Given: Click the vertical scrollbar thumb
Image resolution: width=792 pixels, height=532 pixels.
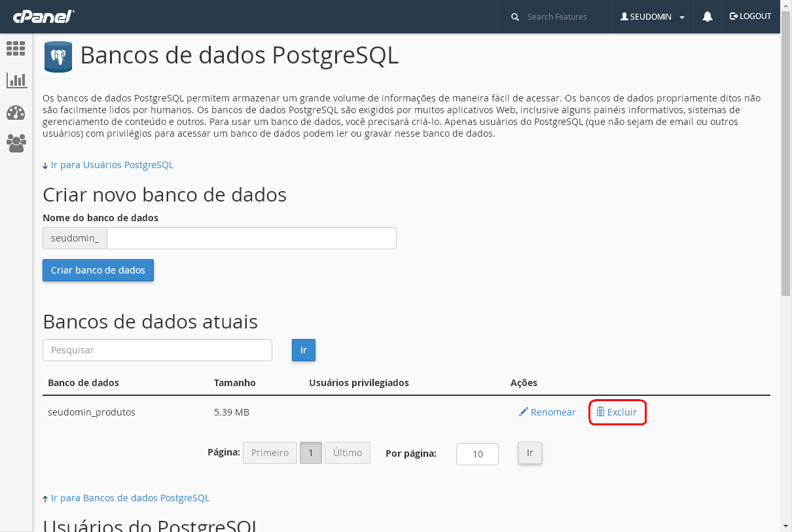Looking at the screenshot, I should pyautogui.click(x=786, y=152).
